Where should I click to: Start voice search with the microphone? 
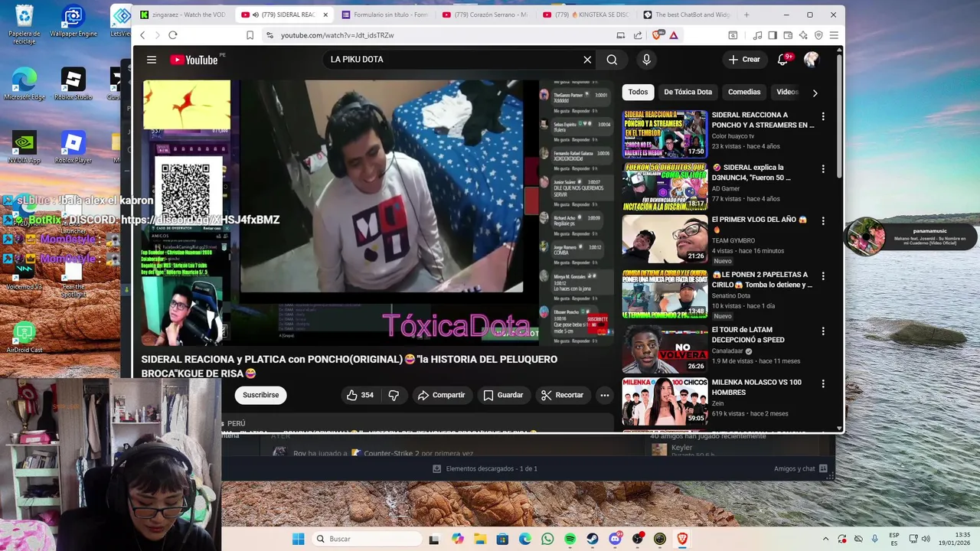646,60
